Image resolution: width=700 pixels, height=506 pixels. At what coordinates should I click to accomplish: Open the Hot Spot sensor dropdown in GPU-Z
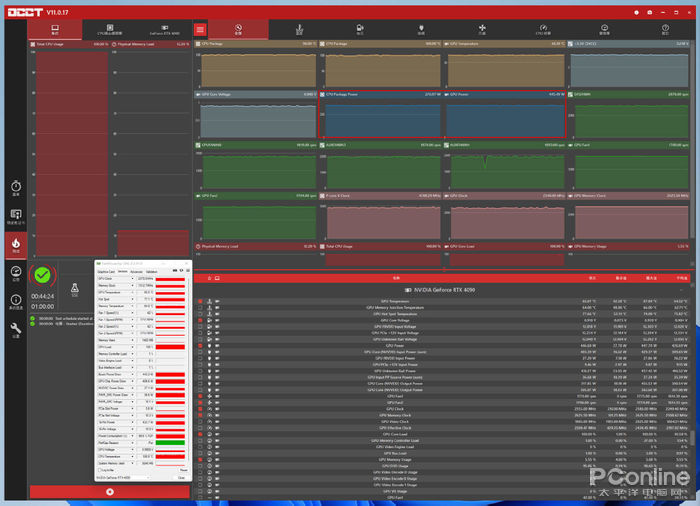pos(132,299)
